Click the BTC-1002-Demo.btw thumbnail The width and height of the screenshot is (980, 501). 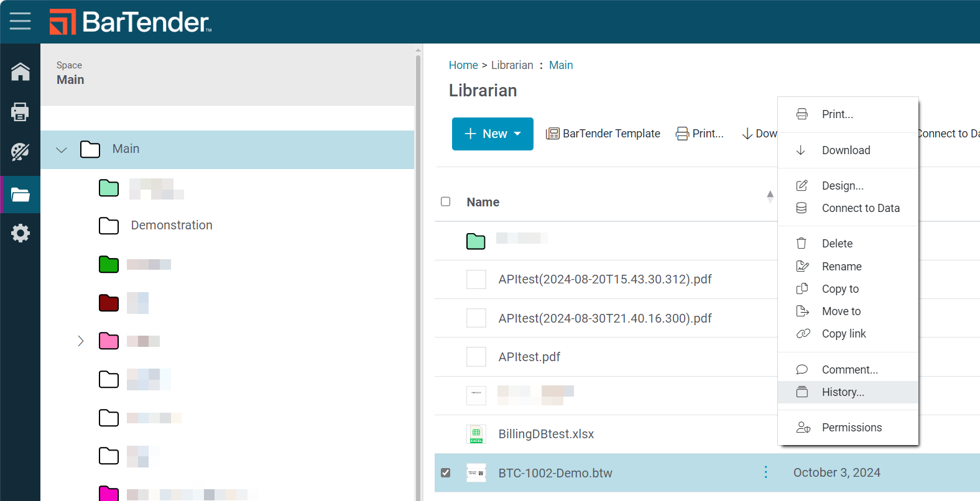[x=476, y=472]
